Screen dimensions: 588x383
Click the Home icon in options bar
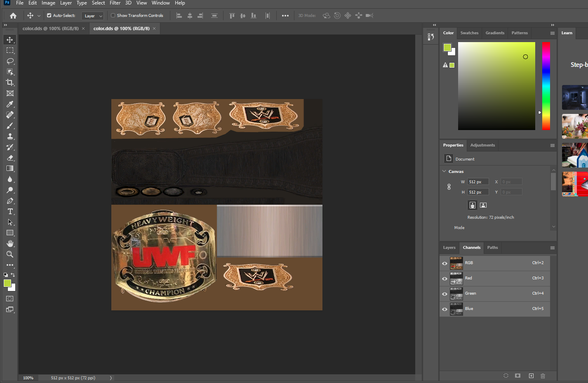(13, 16)
